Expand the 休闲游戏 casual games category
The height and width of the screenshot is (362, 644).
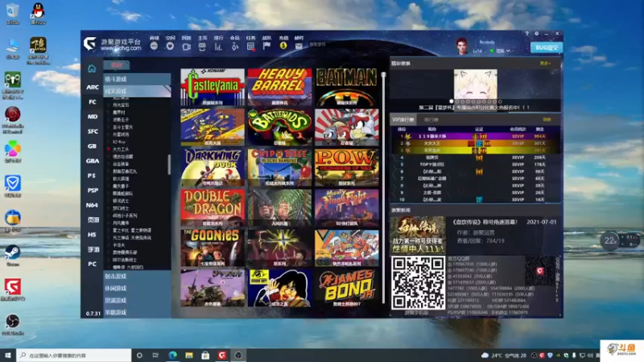[x=137, y=289]
